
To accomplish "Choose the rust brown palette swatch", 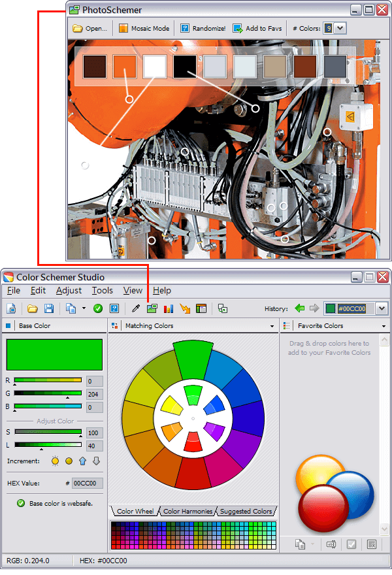I will (305, 67).
